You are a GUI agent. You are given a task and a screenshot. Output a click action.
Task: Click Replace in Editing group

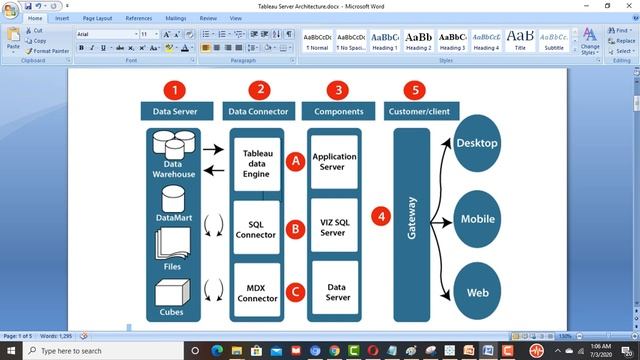[621, 41]
